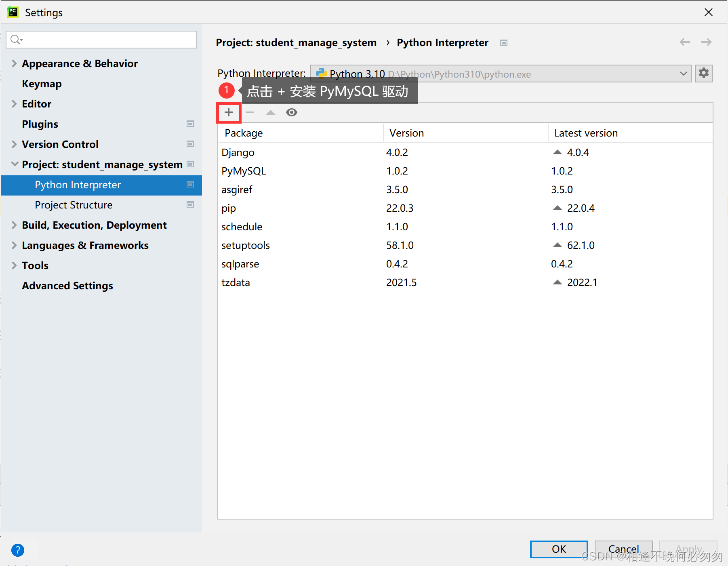Click Django latest version 4.0.4

pos(578,152)
